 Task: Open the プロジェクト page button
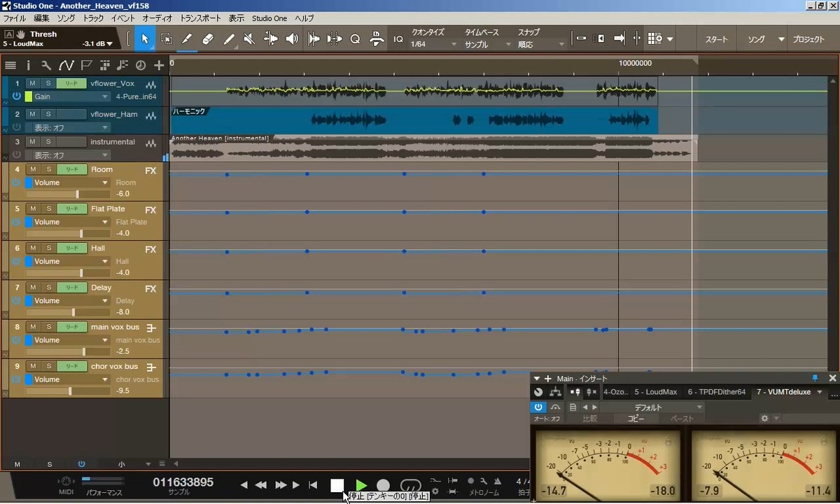(x=808, y=39)
